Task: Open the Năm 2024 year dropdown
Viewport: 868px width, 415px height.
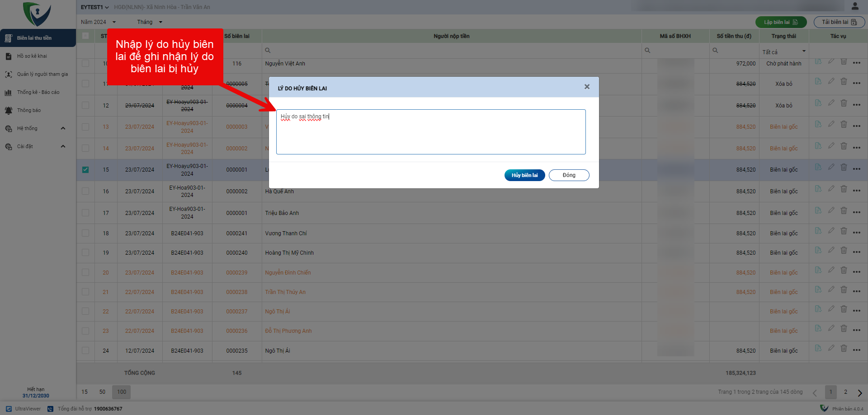Action: tap(98, 22)
